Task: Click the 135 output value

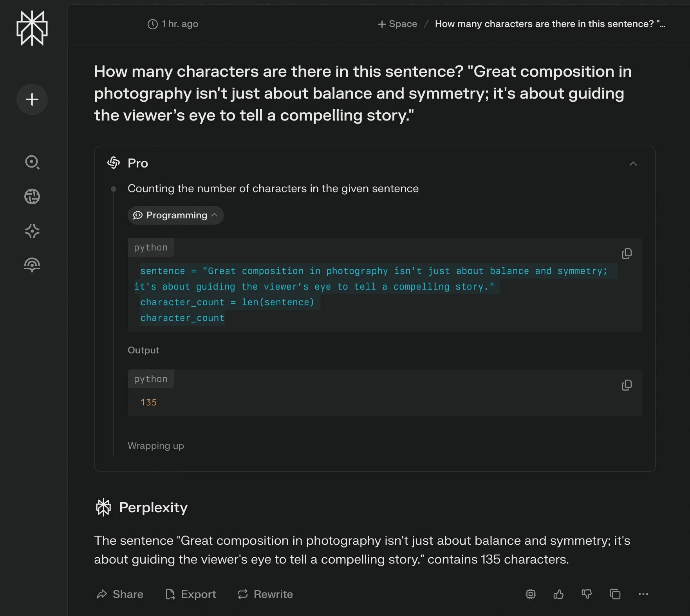Action: click(148, 402)
